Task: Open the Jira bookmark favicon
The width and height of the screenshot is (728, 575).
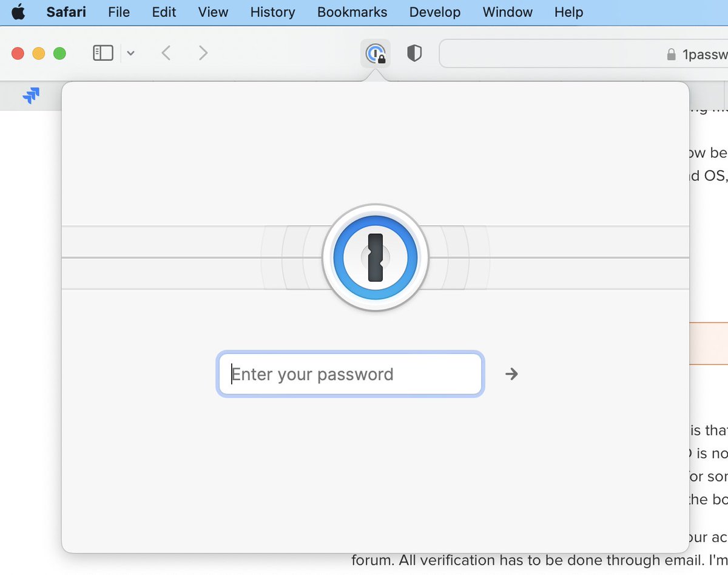Action: [31, 95]
